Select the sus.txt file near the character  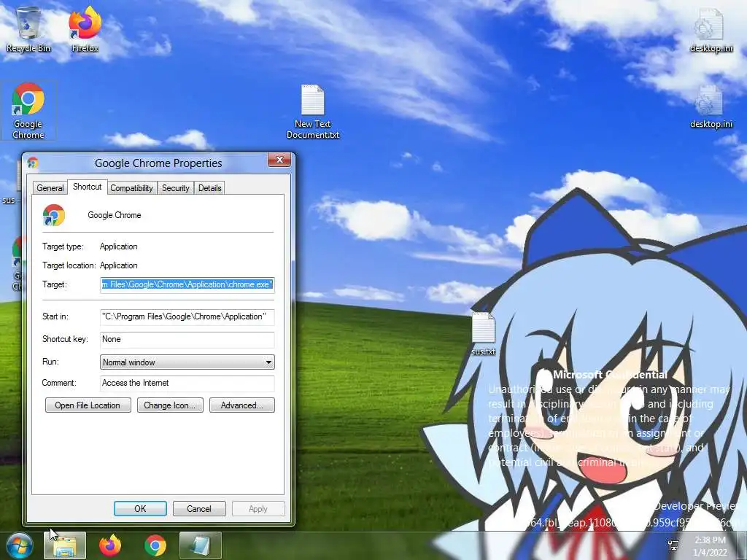coord(483,333)
